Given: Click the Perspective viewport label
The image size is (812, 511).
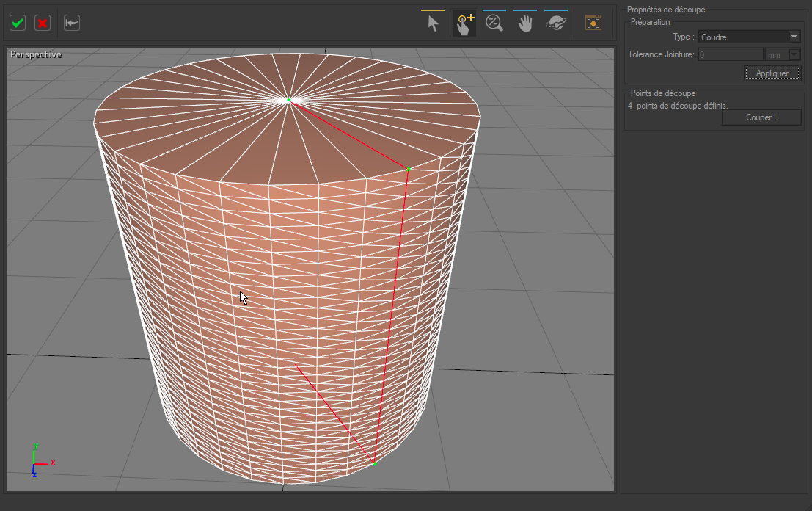Looking at the screenshot, I should coord(36,55).
